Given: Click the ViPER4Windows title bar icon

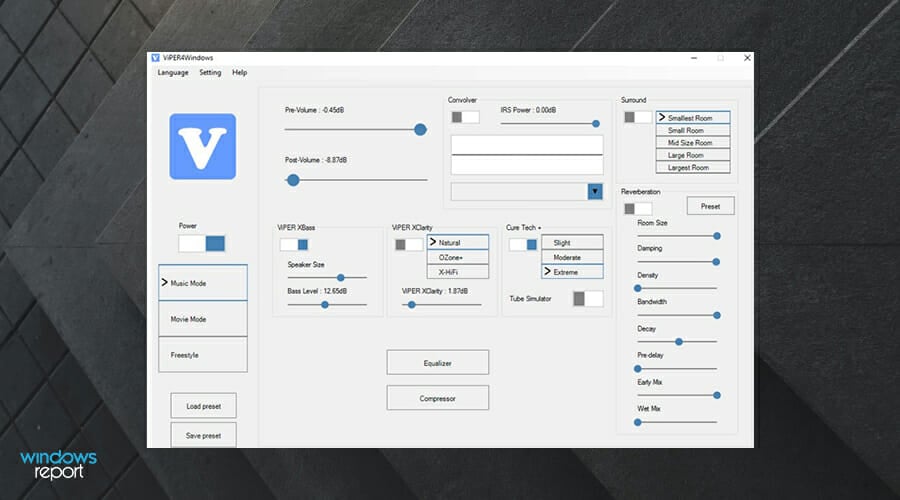Looking at the screenshot, I should point(155,58).
